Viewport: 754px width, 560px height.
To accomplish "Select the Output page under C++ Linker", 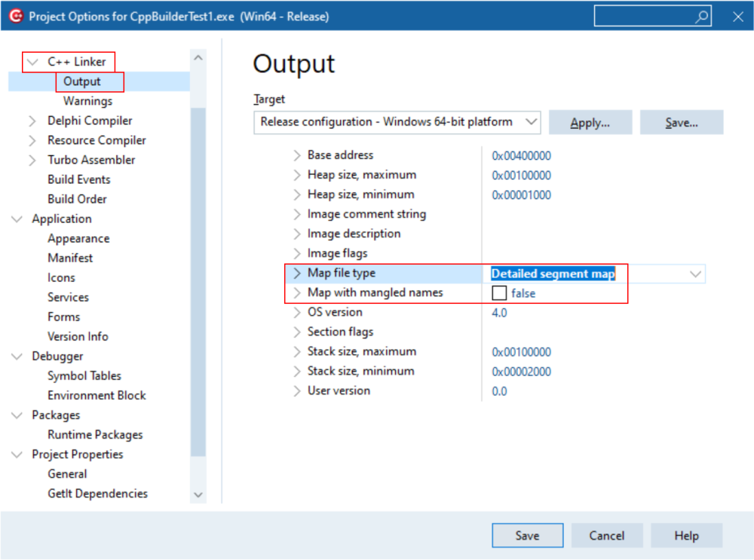I will coord(81,81).
